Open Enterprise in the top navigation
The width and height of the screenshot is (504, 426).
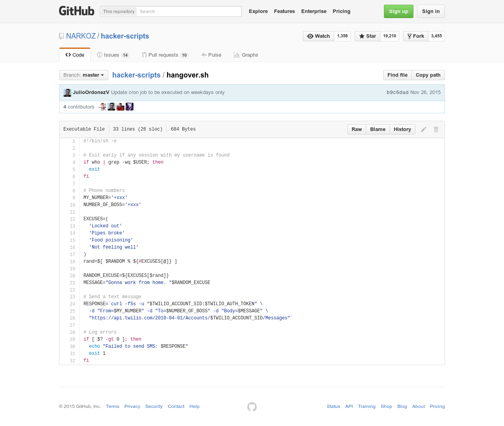tap(314, 11)
